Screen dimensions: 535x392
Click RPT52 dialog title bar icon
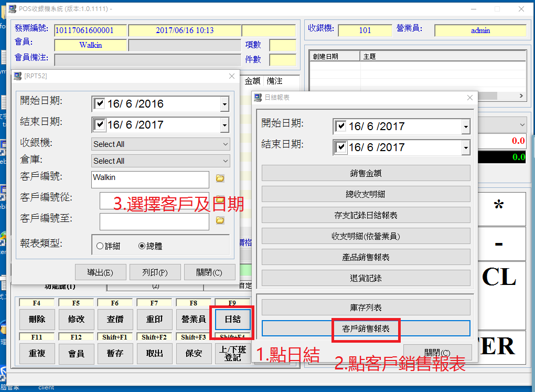pos(18,76)
